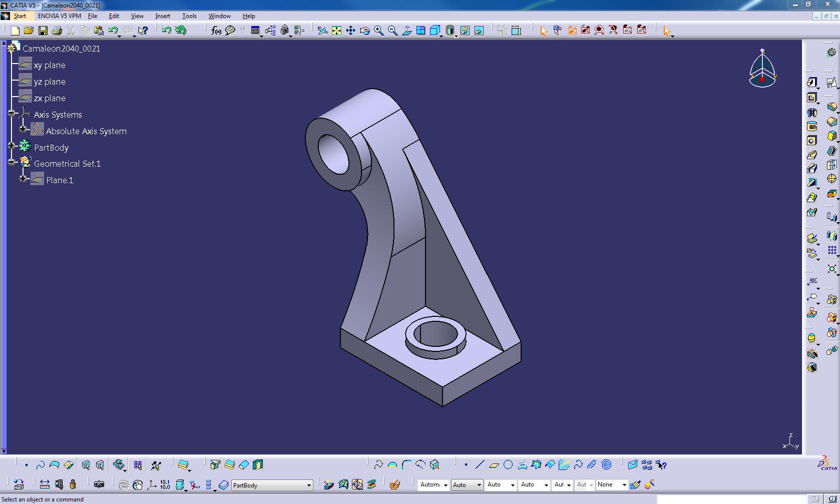
Task: Expand the Absolute Axis System node
Action: pyautogui.click(x=23, y=129)
